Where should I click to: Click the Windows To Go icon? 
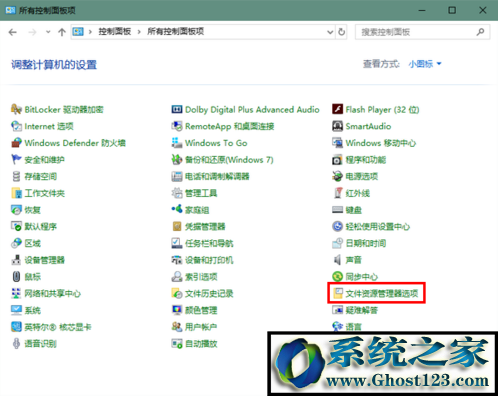point(177,143)
